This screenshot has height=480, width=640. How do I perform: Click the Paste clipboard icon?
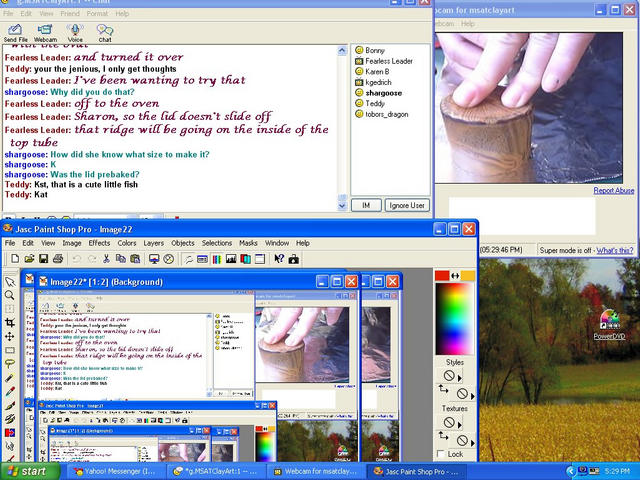click(x=135, y=259)
